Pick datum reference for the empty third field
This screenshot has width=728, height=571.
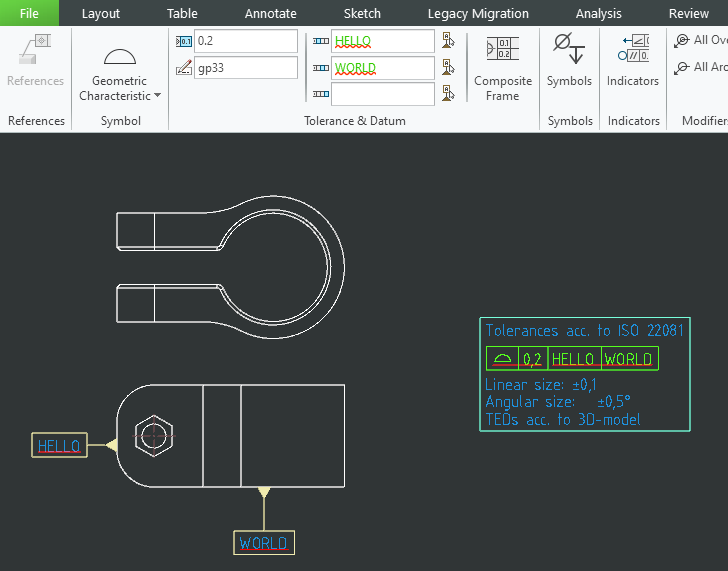pyautogui.click(x=448, y=94)
